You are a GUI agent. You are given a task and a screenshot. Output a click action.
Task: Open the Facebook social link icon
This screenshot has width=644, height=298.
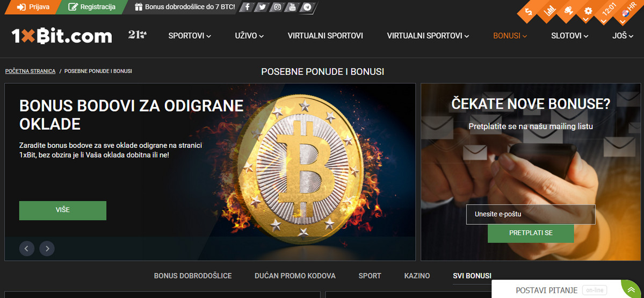(247, 7)
